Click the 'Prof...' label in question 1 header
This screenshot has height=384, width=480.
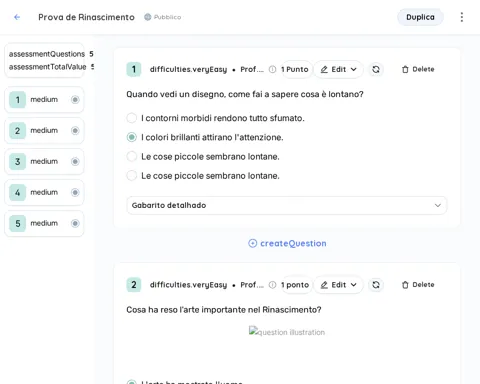tap(252, 69)
